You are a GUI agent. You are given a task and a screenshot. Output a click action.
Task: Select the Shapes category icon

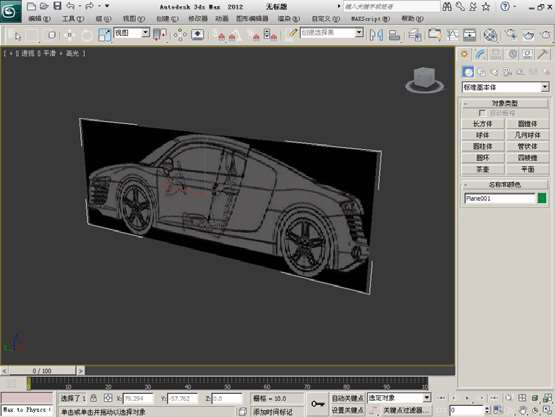482,72
